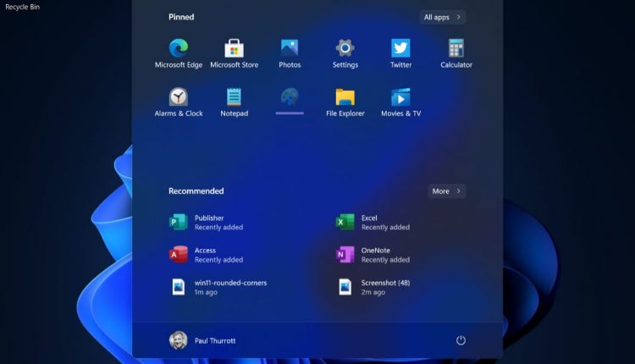Open recommended Access app
635x364 pixels.
[x=206, y=255]
